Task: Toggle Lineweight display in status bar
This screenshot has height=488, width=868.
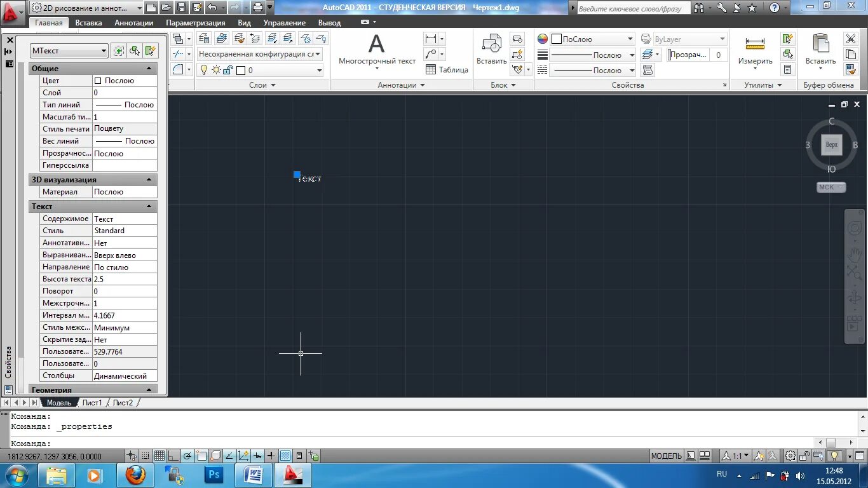Action: [x=271, y=456]
